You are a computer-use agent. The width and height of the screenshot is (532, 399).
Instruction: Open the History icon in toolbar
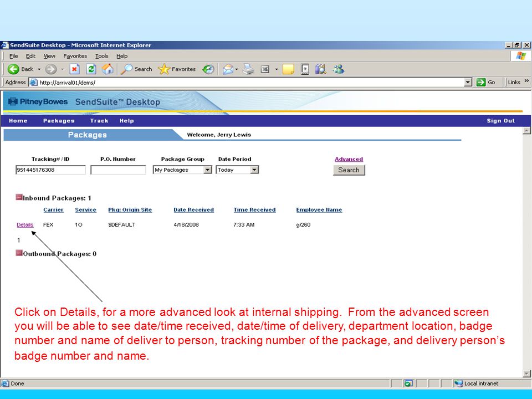coord(208,69)
